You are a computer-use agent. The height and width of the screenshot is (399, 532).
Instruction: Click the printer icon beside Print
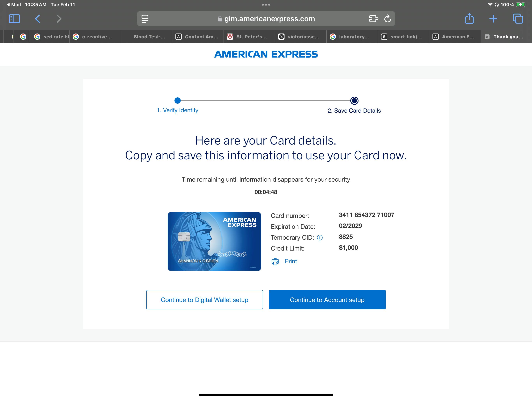pos(275,262)
